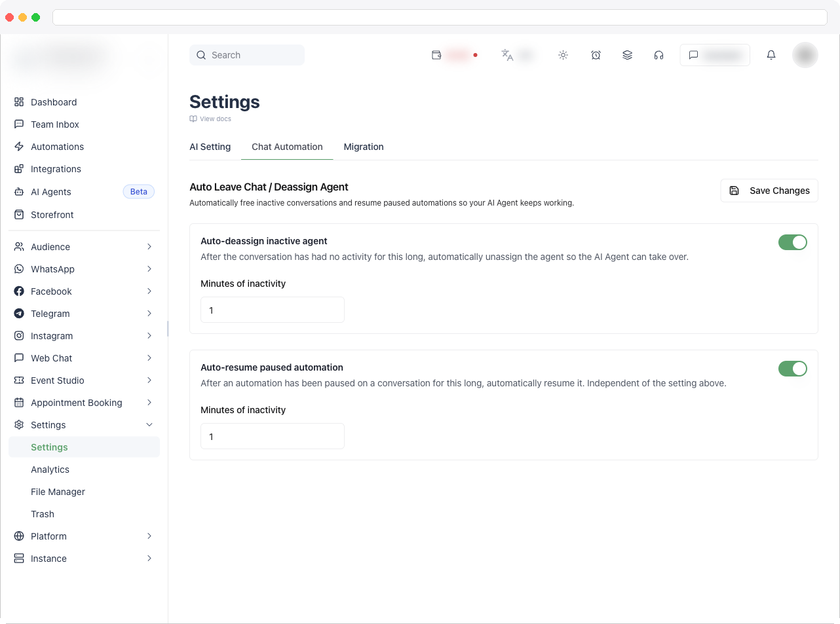Click the chat button in top bar
Viewport: 840px width, 624px height.
(715, 55)
